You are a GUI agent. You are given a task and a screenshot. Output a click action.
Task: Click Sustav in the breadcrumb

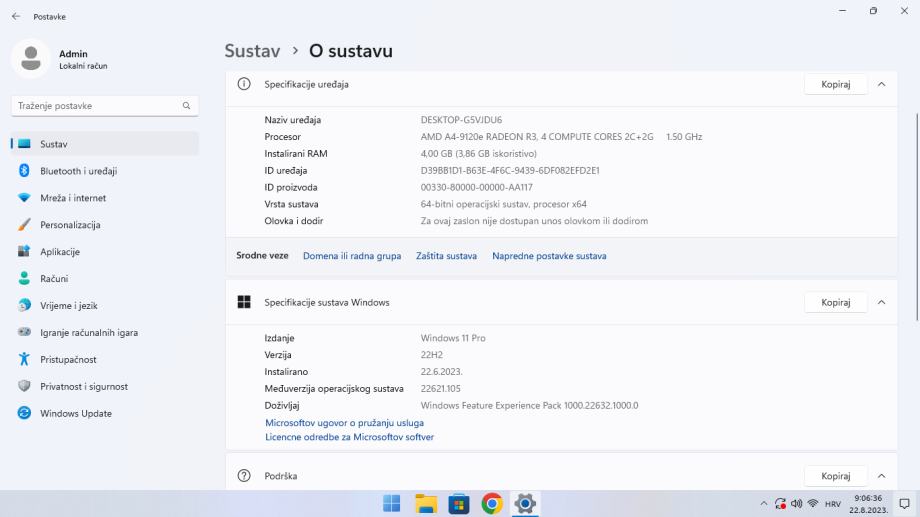click(x=252, y=51)
